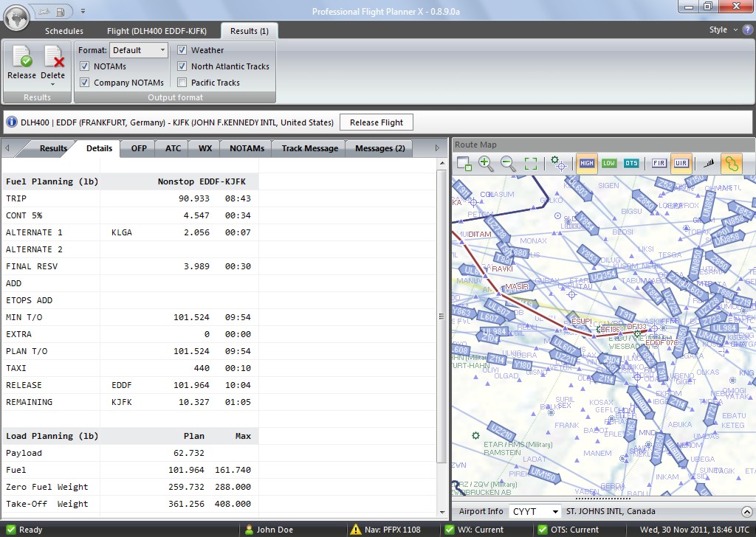
Task: Click the John Doe user icon
Action: [249, 530]
